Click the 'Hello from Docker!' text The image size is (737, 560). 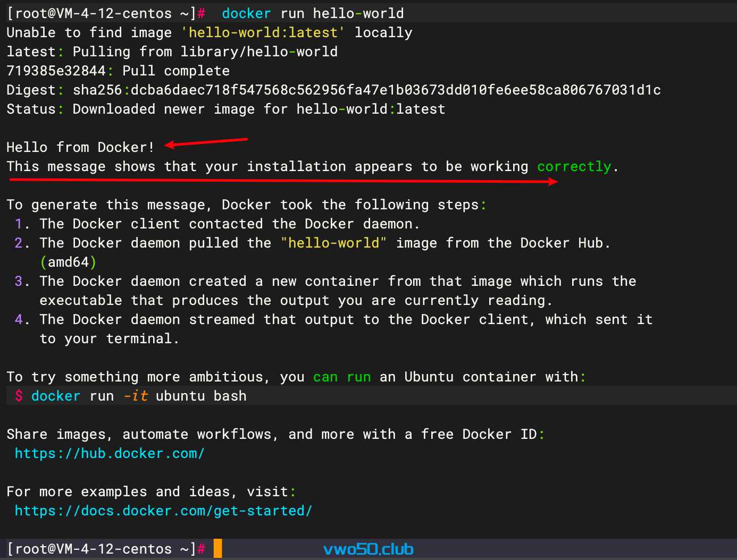pos(80,147)
